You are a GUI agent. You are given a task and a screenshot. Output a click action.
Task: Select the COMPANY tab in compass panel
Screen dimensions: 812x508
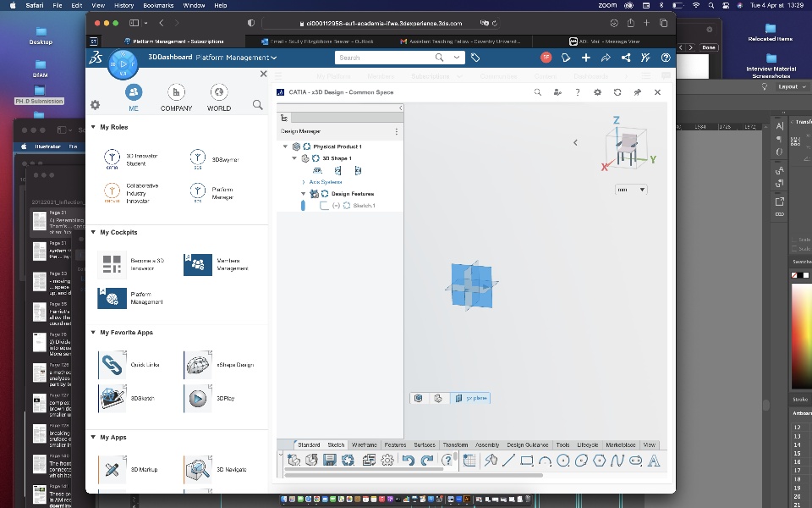click(176, 98)
